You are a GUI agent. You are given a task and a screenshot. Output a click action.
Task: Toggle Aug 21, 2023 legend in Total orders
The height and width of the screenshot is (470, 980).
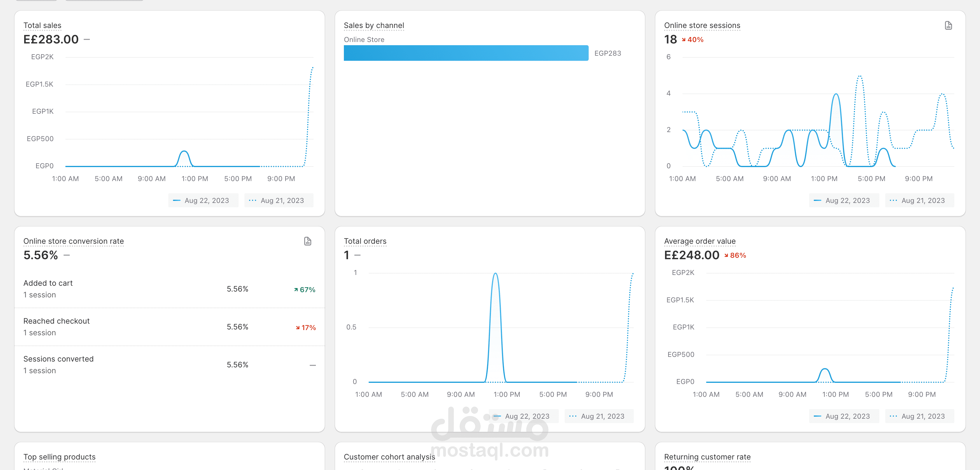point(599,416)
